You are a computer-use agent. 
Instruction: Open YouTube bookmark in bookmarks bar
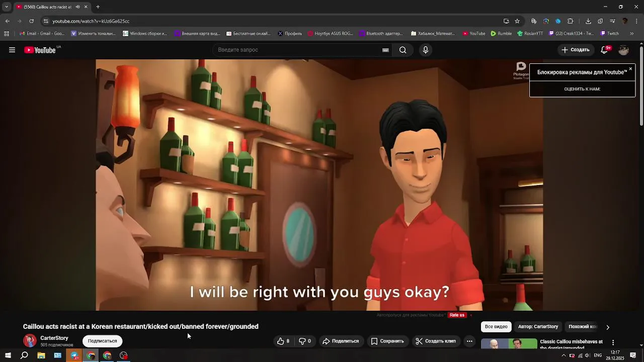[x=474, y=34]
